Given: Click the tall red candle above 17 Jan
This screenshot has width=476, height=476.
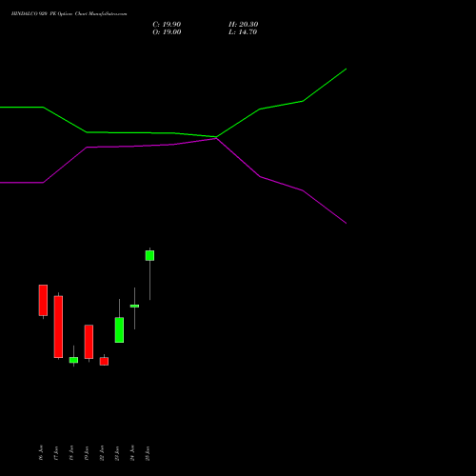Looking at the screenshot, I should pyautogui.click(x=58, y=327).
